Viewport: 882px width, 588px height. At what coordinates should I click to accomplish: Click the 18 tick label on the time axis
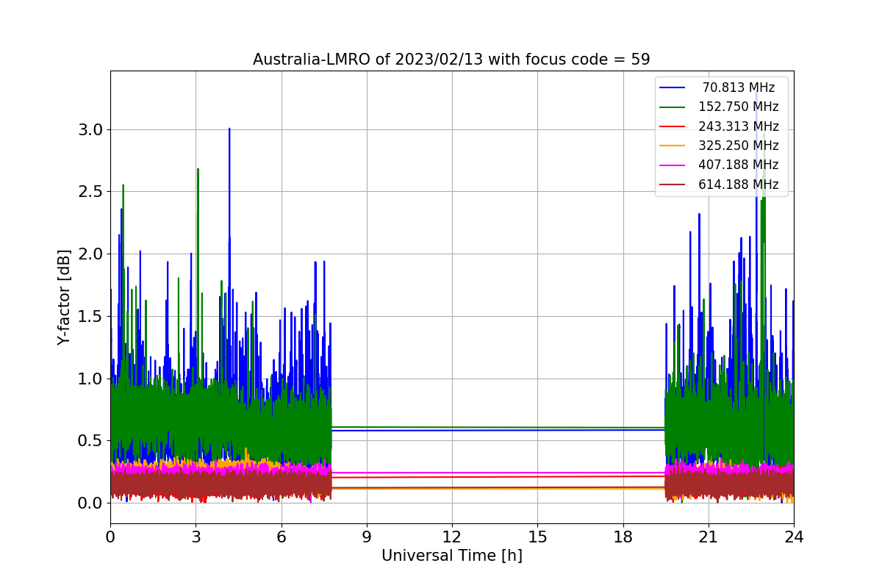click(x=623, y=537)
